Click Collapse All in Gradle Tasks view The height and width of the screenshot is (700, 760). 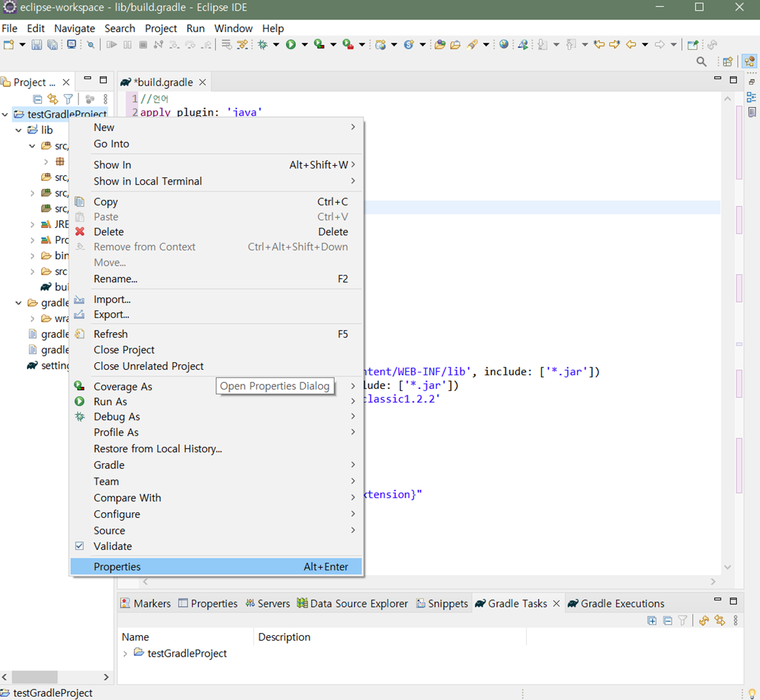668,621
